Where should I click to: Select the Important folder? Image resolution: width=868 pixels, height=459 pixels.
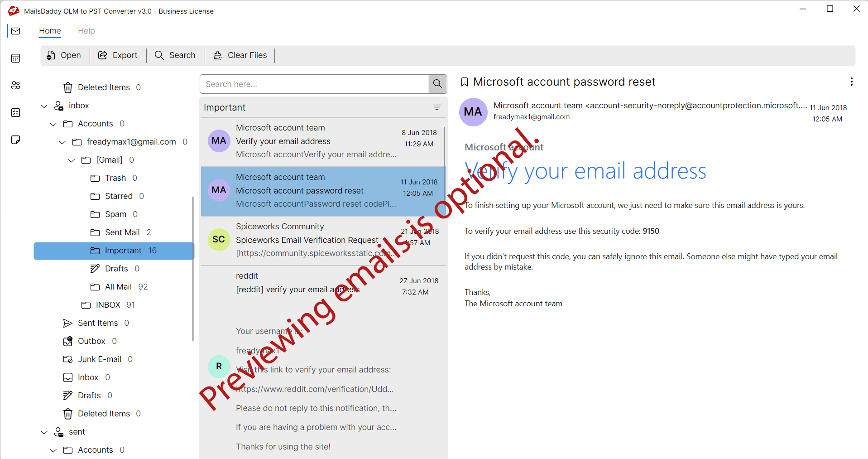point(114,251)
